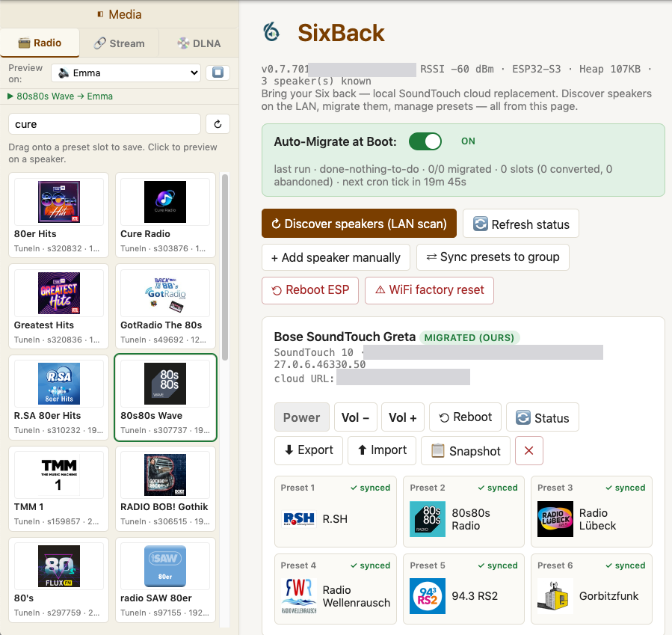Click the 80s80s Radio logo in Preset 2

click(x=428, y=519)
